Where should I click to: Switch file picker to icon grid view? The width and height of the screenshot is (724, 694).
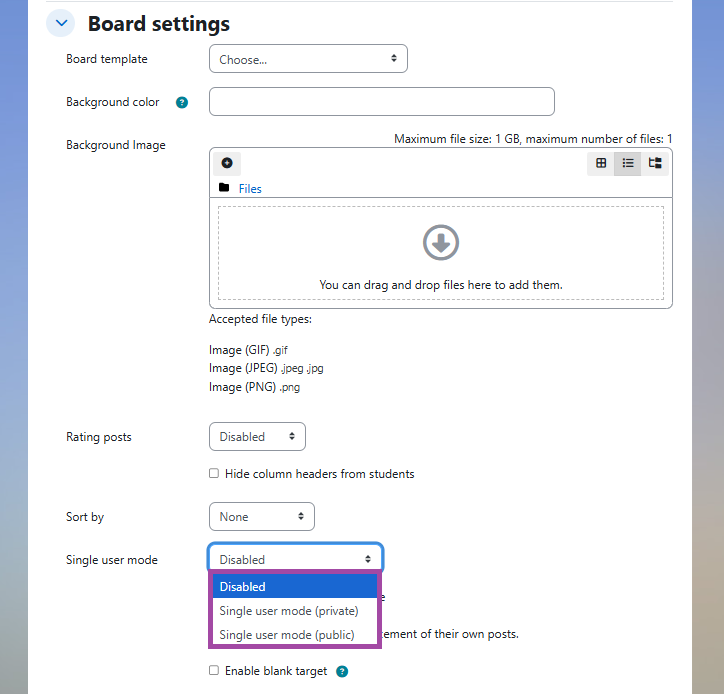tap(601, 163)
